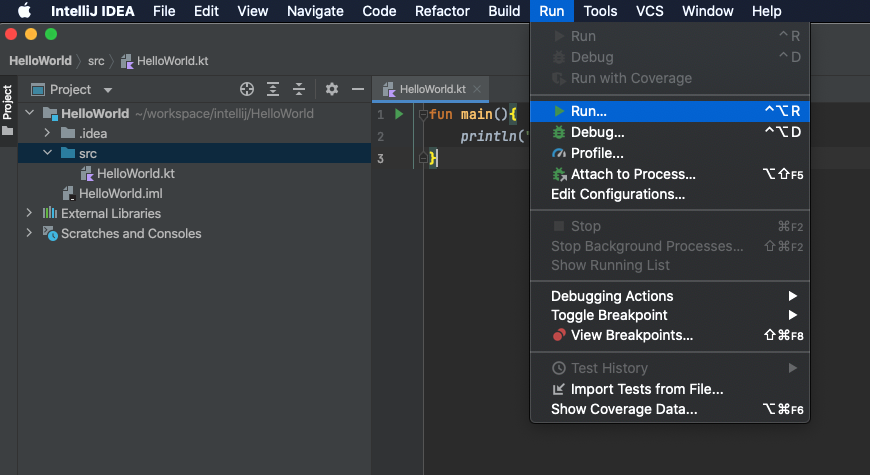Choose Profile... menu item
Image resolution: width=870 pixels, height=475 pixels.
(x=670, y=153)
